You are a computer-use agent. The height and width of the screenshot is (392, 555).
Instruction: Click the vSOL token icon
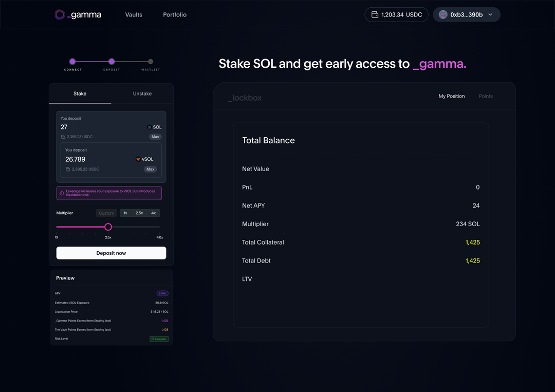[x=138, y=159]
